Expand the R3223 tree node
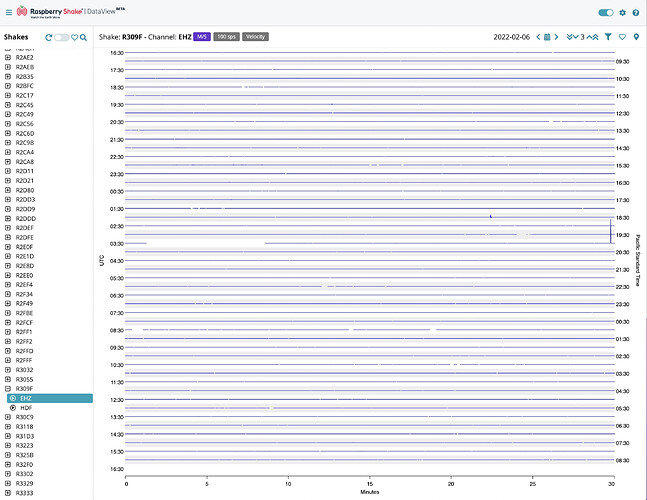This screenshot has height=500, width=647. 7,446
